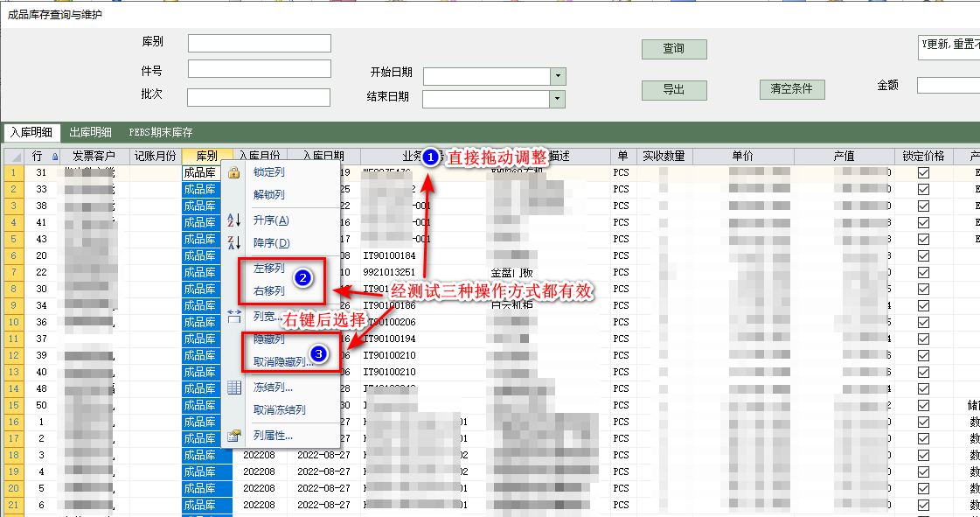Click the 件号 input field
980x517 pixels.
click(x=259, y=69)
